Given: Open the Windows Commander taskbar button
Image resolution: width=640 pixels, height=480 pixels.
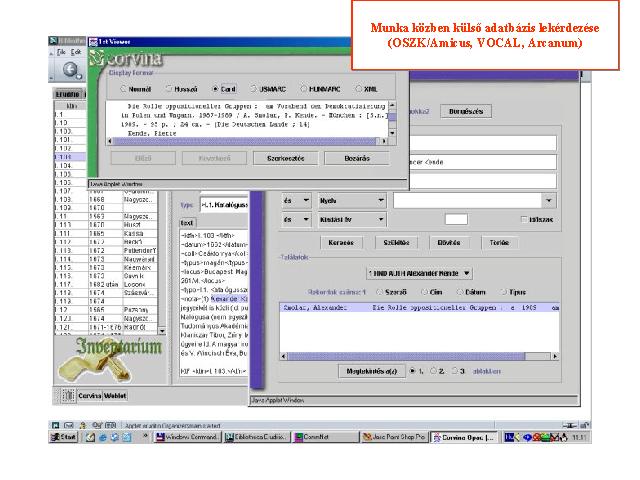Looking at the screenshot, I should click(188, 437).
